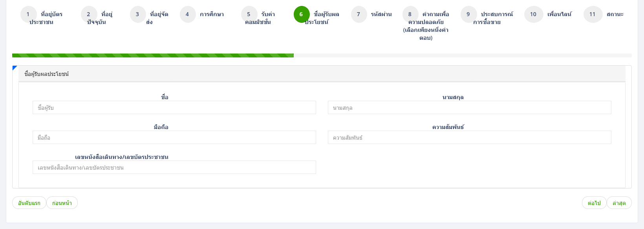Focus the นามสกุล surname field
The width and height of the screenshot is (644, 229).
[x=469, y=108]
